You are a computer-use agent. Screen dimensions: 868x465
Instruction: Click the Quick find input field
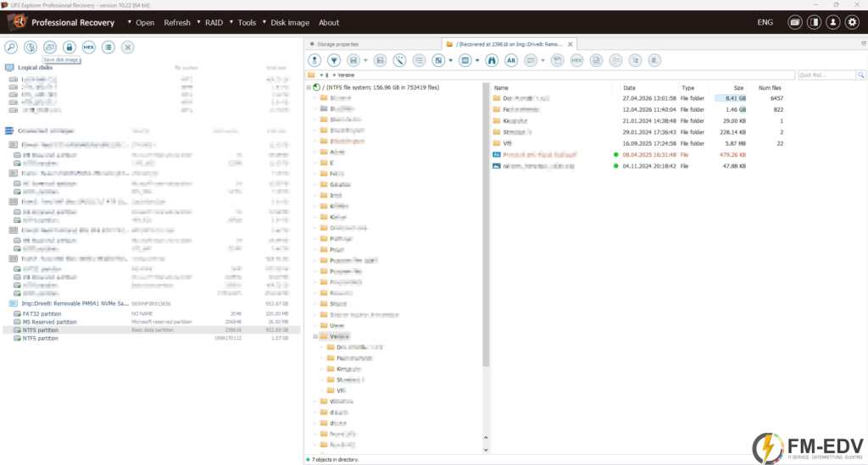[x=826, y=75]
